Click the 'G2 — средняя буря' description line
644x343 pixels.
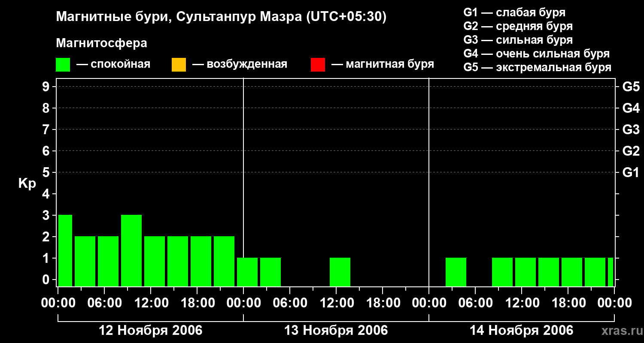point(518,26)
